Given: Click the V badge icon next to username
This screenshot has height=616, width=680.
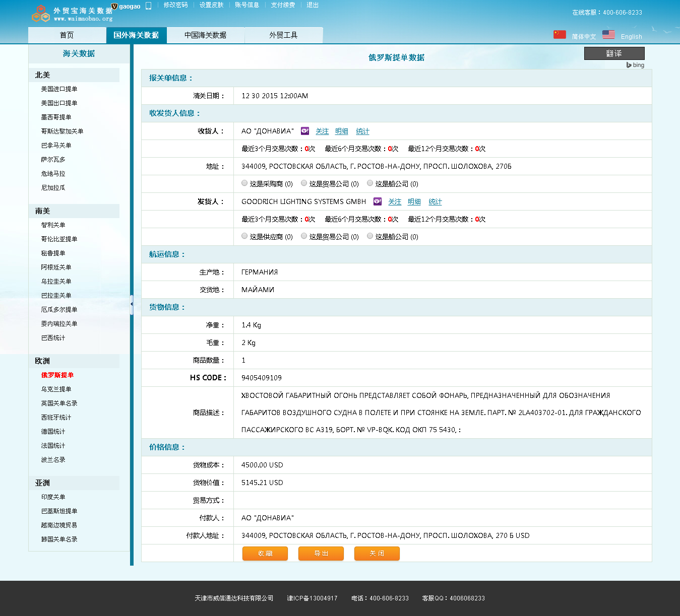Looking at the screenshot, I should (114, 6).
